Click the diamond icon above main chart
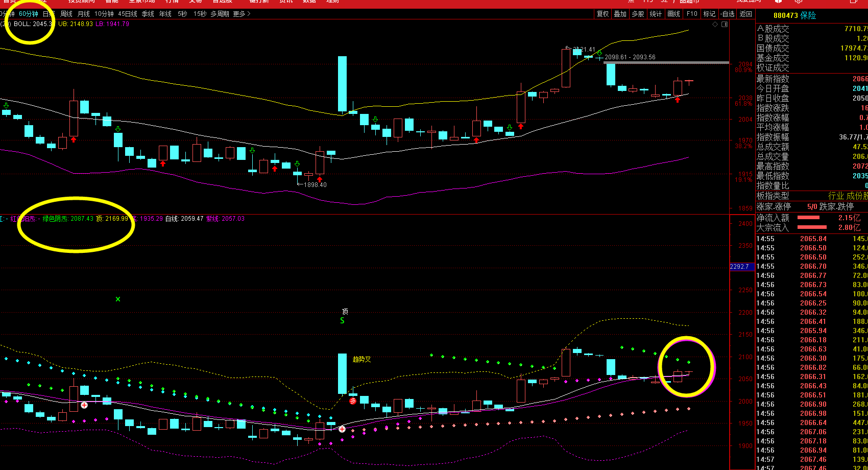 (715, 24)
